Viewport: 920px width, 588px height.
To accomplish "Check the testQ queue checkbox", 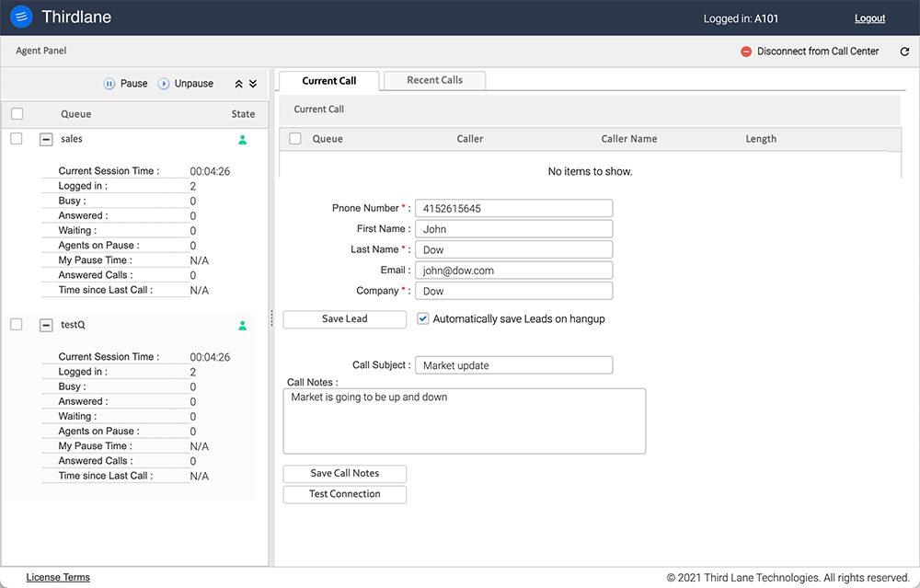I will pos(17,324).
